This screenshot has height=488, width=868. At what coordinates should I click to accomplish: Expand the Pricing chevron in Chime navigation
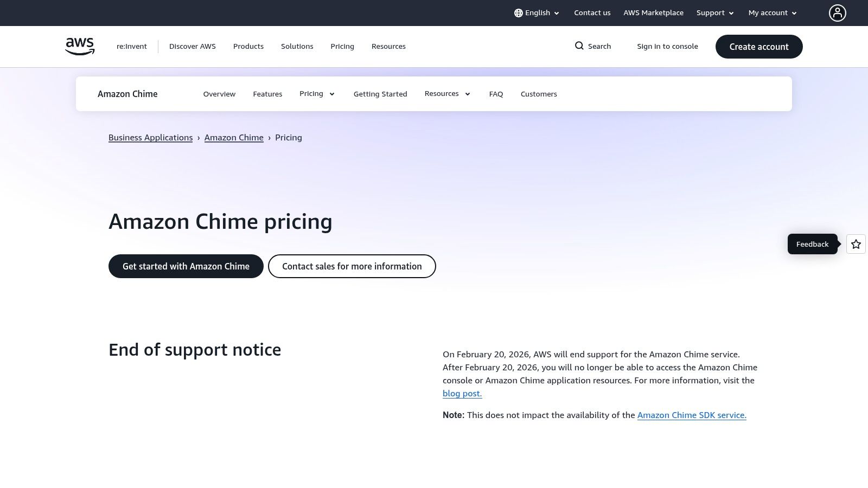coord(331,94)
